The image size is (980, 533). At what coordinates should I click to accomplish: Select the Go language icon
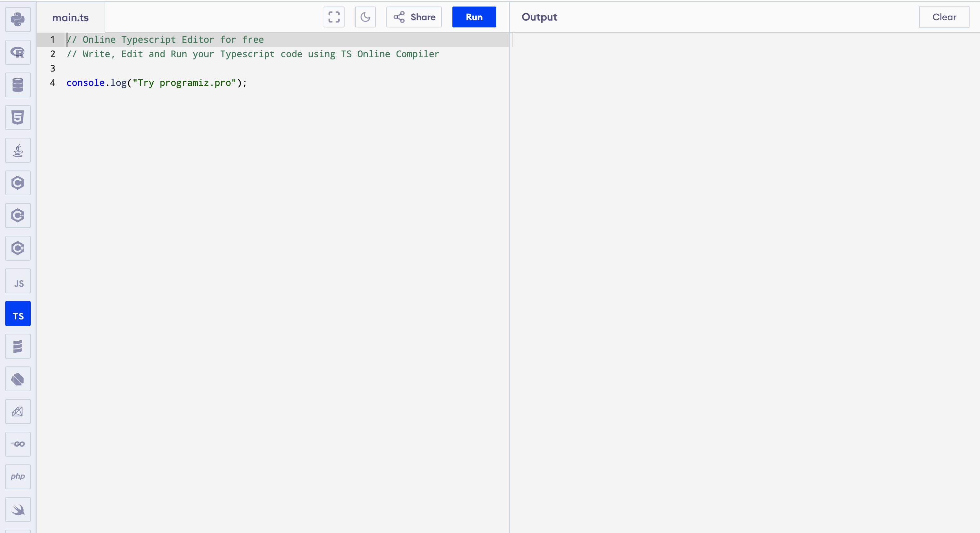18,444
